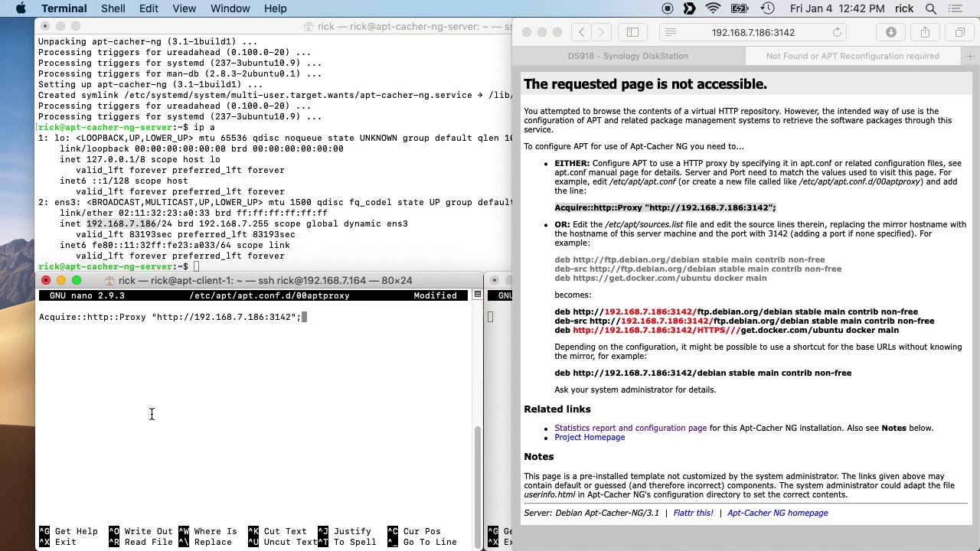Click the ^_ Go To Line nano shortcut
Image resolution: width=980 pixels, height=551 pixels.
(x=422, y=542)
